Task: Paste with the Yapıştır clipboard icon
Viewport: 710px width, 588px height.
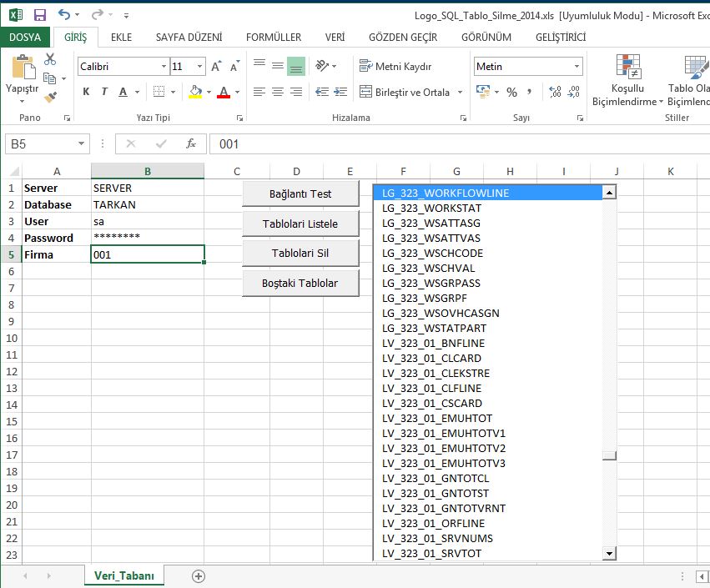Action: tap(23, 67)
